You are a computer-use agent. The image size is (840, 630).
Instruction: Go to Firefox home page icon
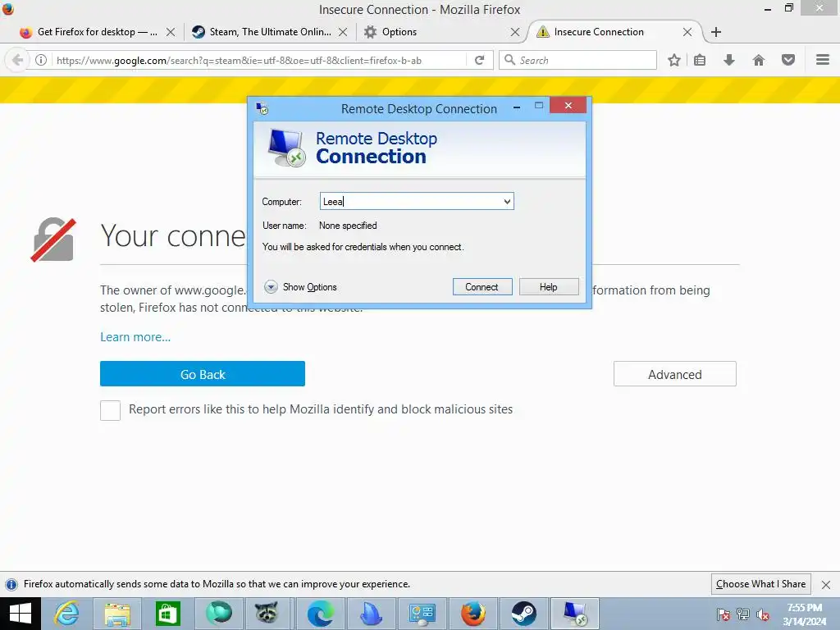point(759,60)
